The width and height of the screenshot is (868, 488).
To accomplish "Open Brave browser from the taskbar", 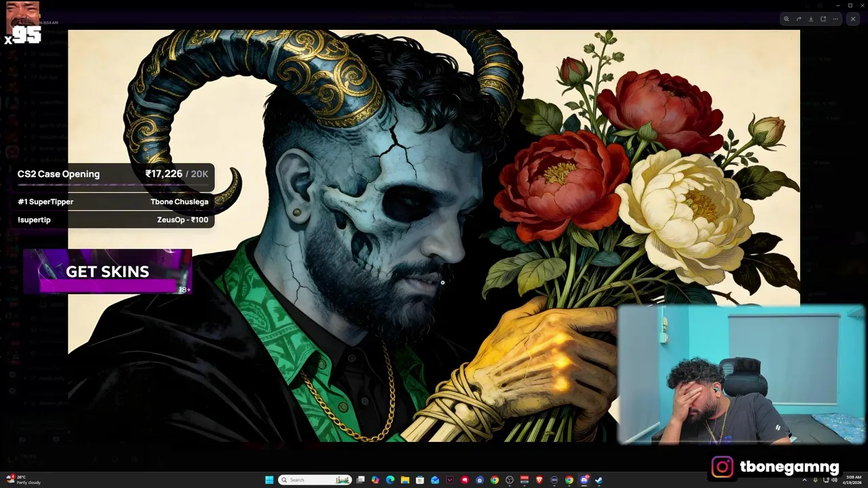I will (x=539, y=480).
